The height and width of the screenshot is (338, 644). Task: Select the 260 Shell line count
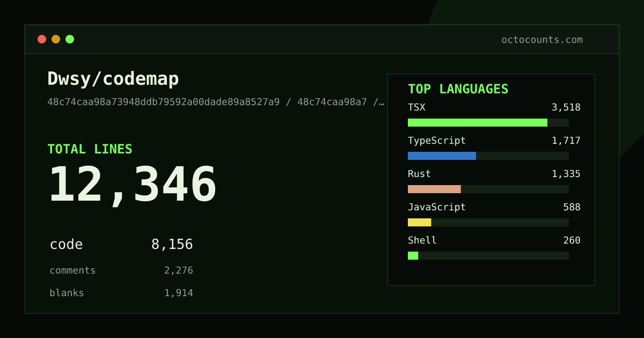click(x=572, y=240)
